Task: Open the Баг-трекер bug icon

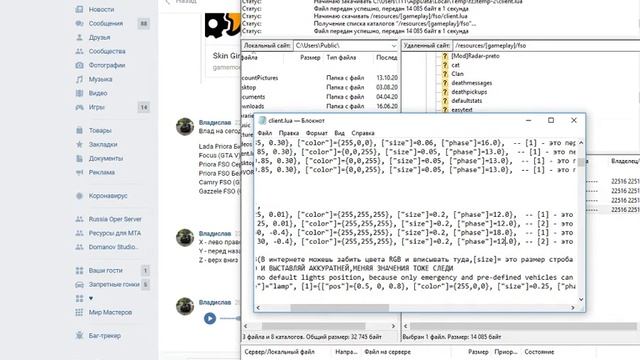Action: (x=80, y=336)
